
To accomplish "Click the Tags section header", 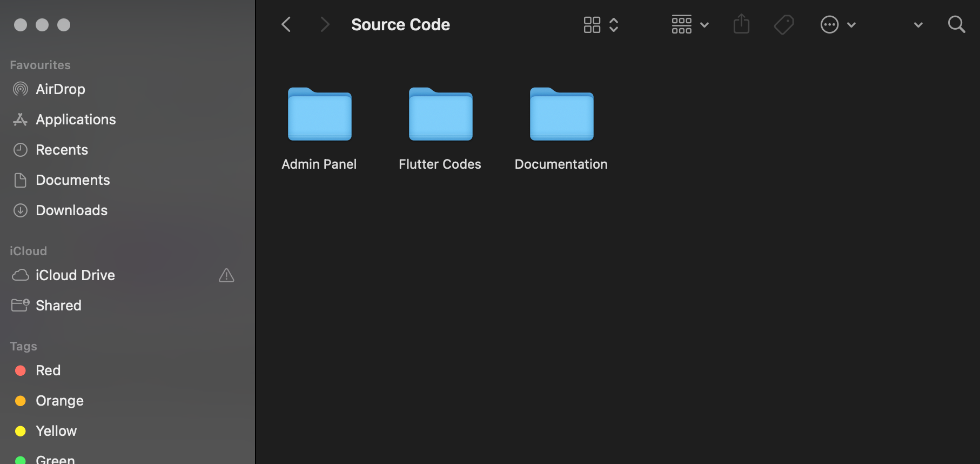I will click(x=24, y=346).
